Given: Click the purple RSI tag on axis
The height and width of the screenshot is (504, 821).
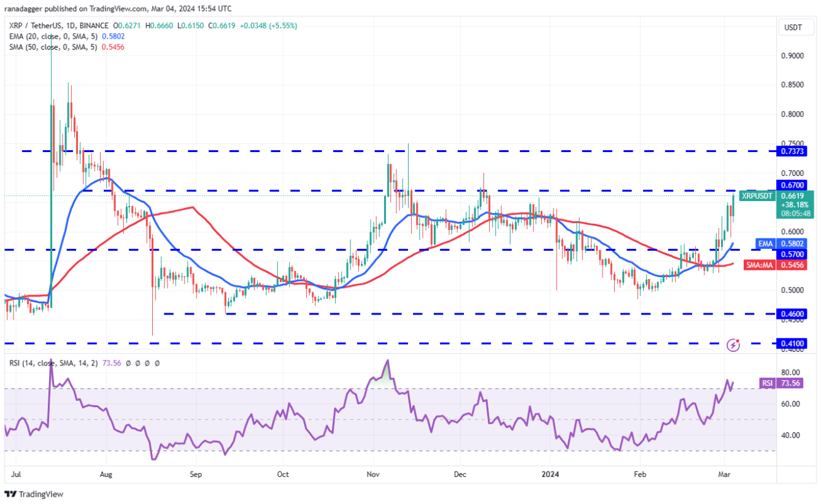Looking at the screenshot, I should click(767, 383).
